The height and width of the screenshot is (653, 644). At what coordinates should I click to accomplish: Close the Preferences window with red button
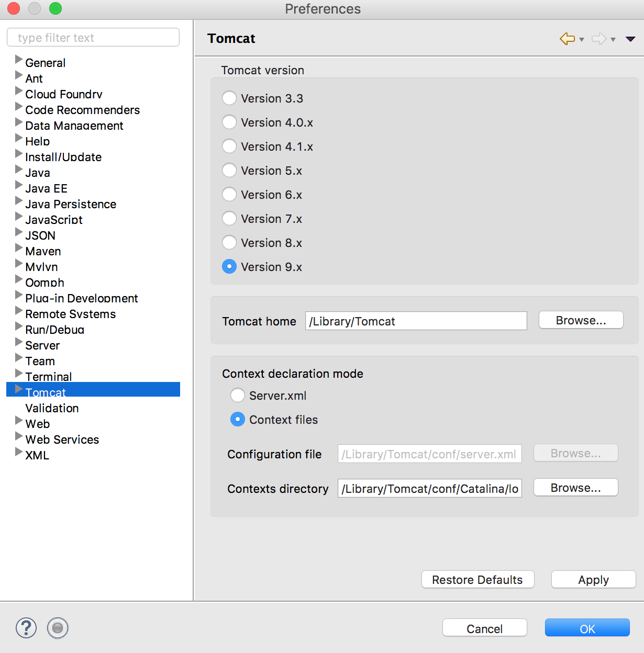point(14,8)
